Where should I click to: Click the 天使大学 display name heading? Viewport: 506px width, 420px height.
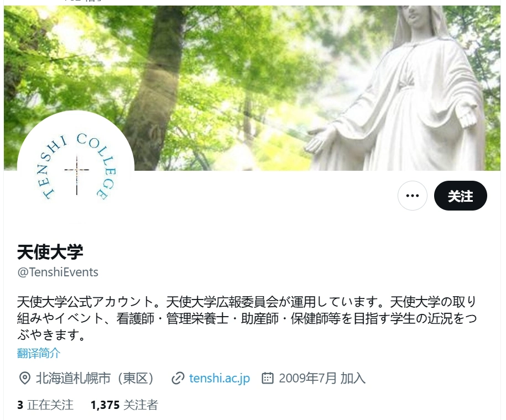[x=50, y=252]
